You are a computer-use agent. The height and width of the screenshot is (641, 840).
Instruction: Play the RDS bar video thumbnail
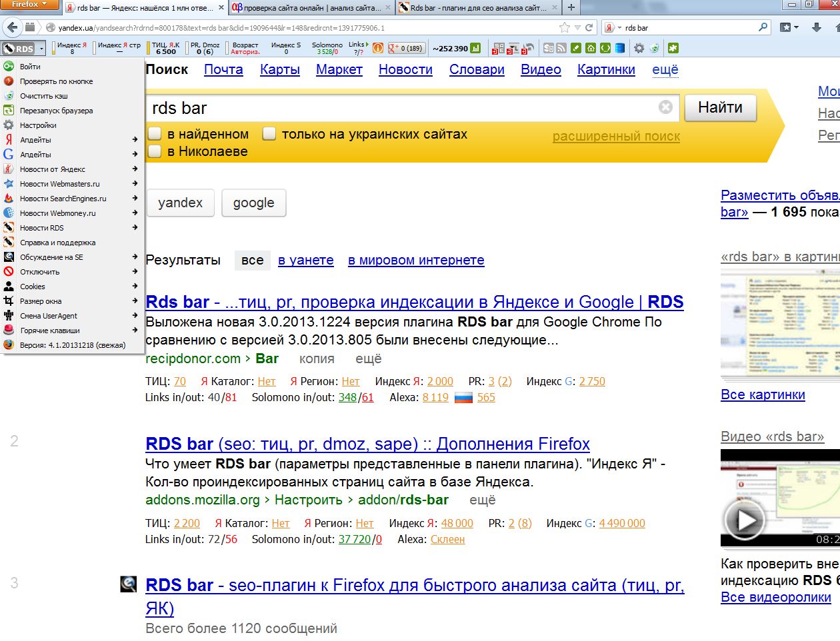[745, 520]
